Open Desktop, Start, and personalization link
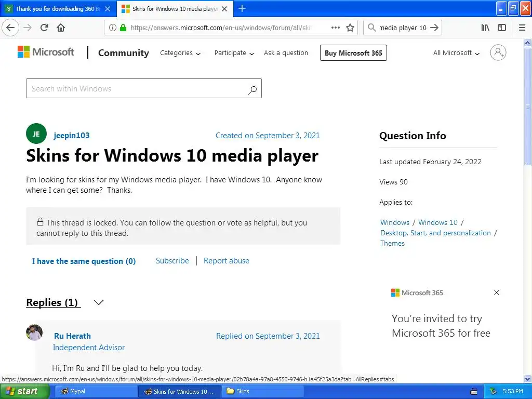 (435, 233)
